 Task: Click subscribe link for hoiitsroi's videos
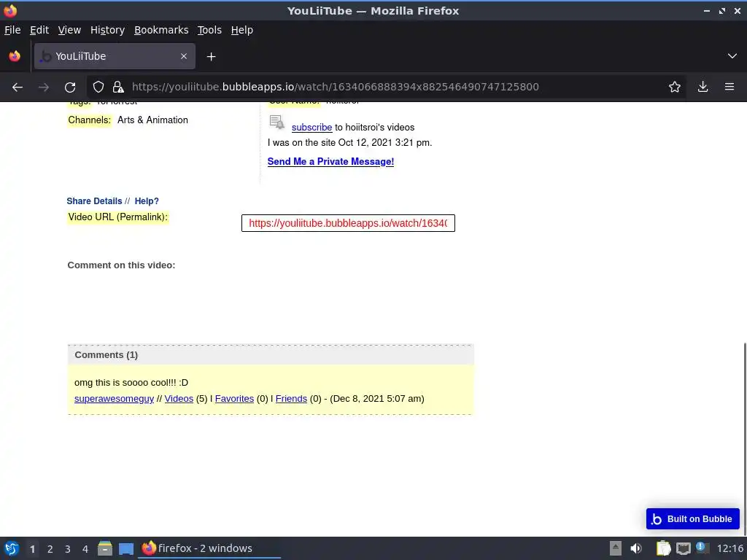click(x=311, y=127)
